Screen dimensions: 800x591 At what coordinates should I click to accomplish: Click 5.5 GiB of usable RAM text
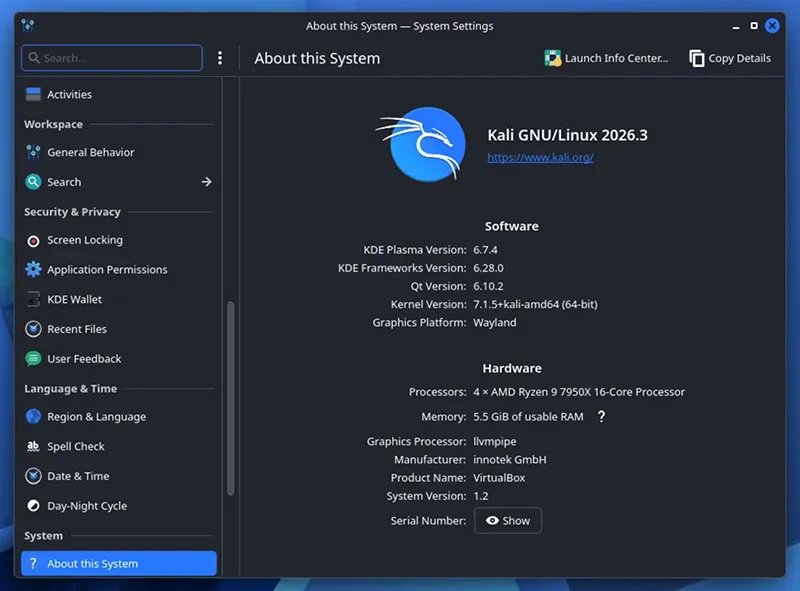(x=528, y=416)
